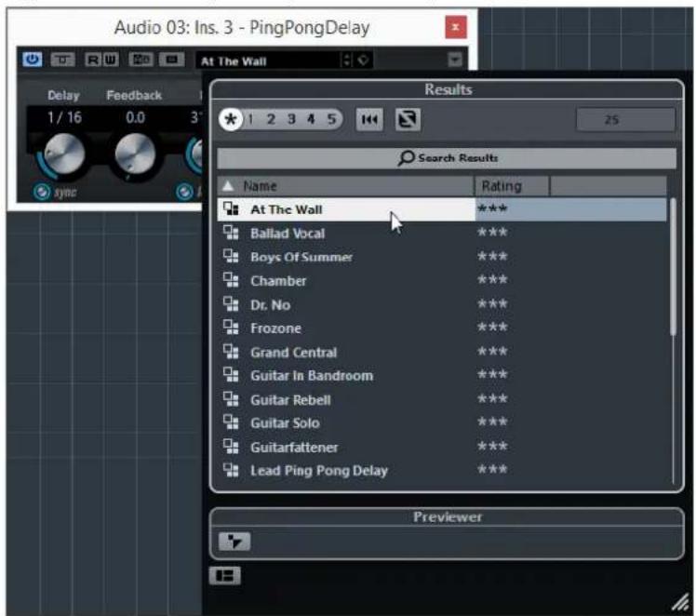The image size is (696, 616).
Task: Adjust the Feedback knob
Action: pyautogui.click(x=135, y=154)
